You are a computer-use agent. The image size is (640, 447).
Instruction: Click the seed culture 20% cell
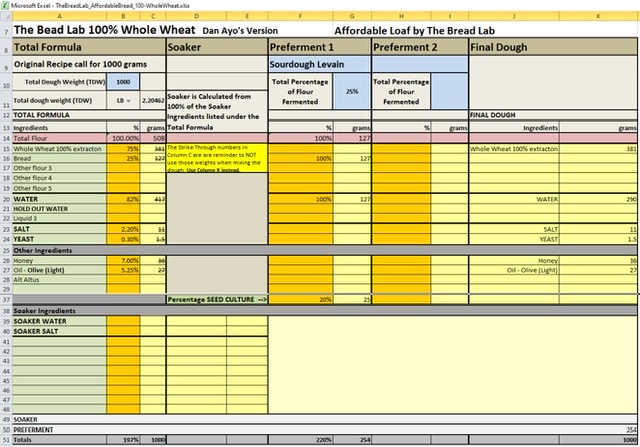(300, 300)
